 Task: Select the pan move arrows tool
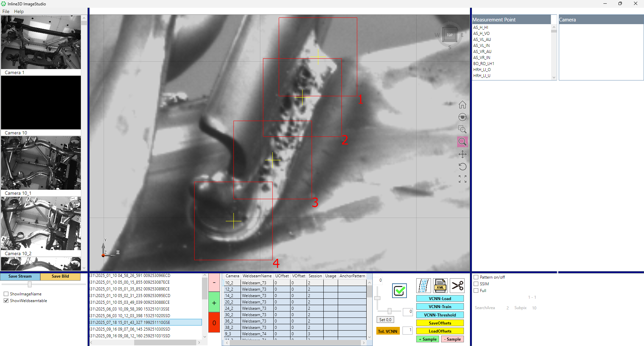pyautogui.click(x=462, y=154)
